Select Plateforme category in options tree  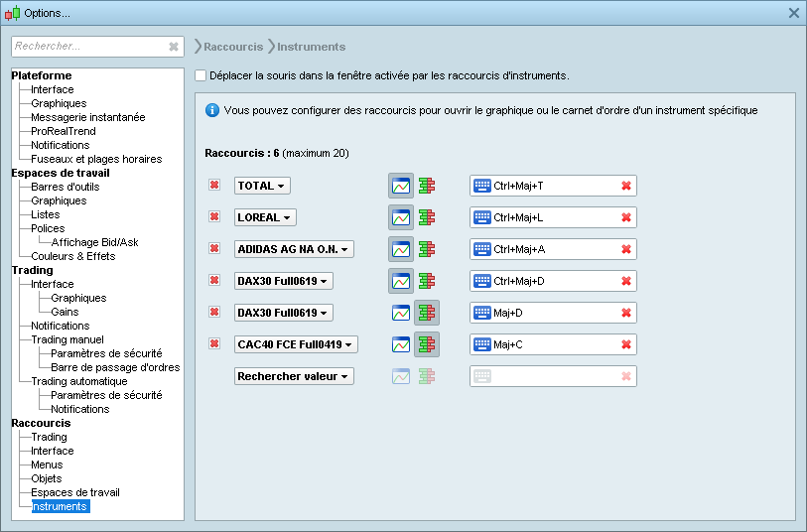pos(42,75)
